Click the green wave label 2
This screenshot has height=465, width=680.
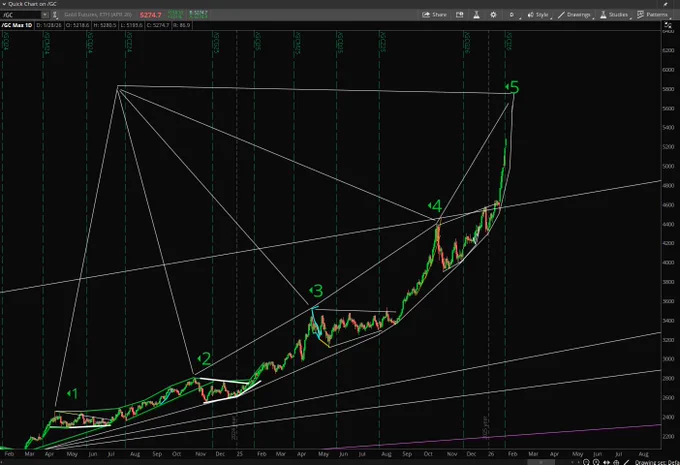[204, 359]
